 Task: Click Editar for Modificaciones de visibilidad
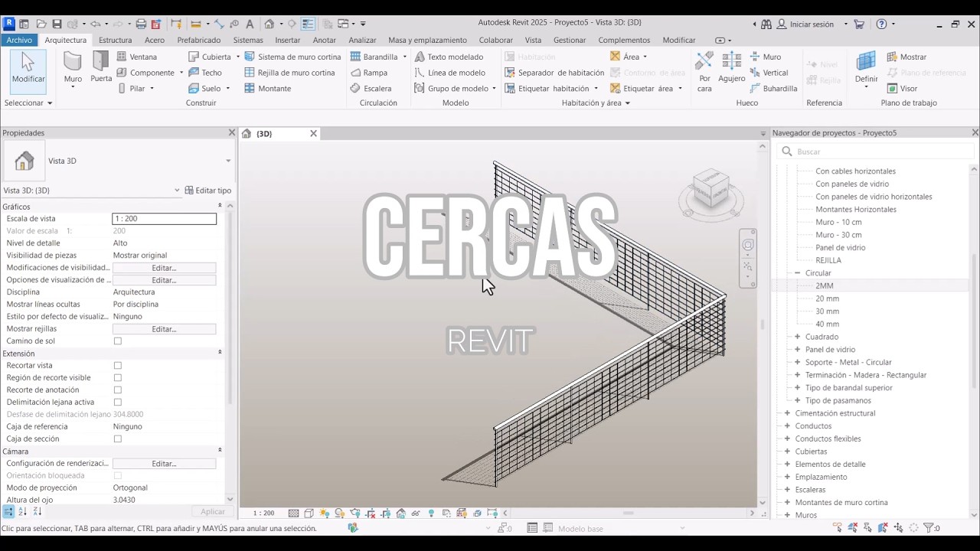(164, 268)
